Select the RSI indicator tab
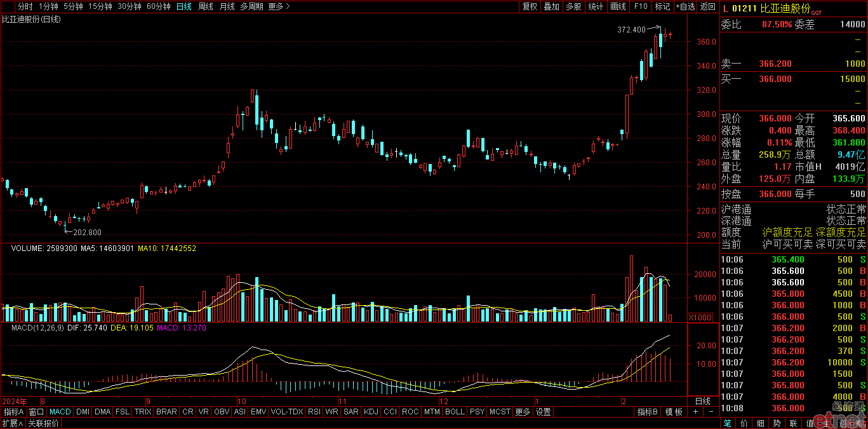 [314, 412]
